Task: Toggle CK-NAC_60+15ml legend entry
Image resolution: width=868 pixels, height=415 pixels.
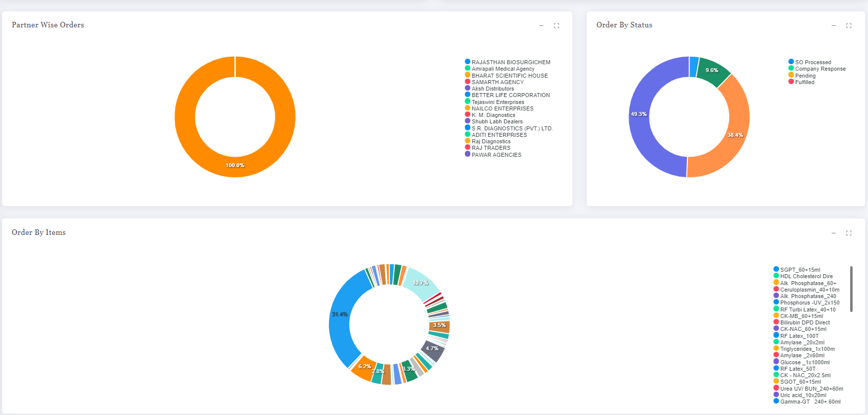Action: (800, 329)
